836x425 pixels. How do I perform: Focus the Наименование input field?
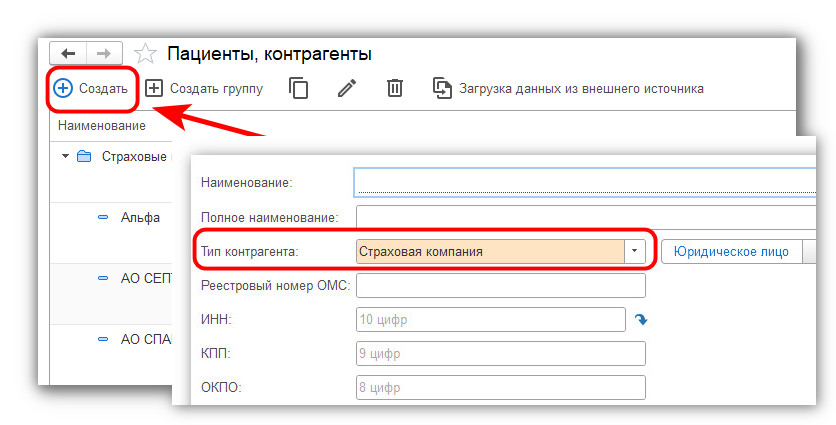pos(585,183)
